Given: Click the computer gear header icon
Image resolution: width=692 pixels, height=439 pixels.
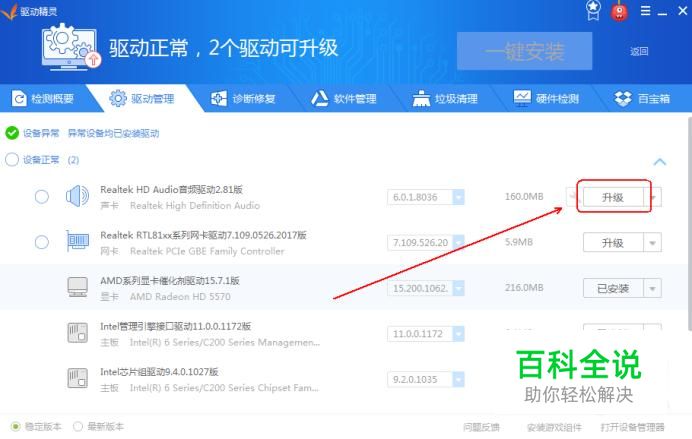Looking at the screenshot, I should 71,48.
